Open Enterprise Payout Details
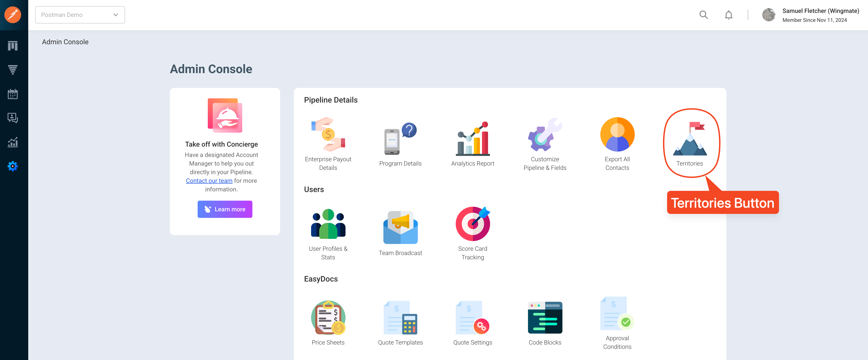 [328, 144]
